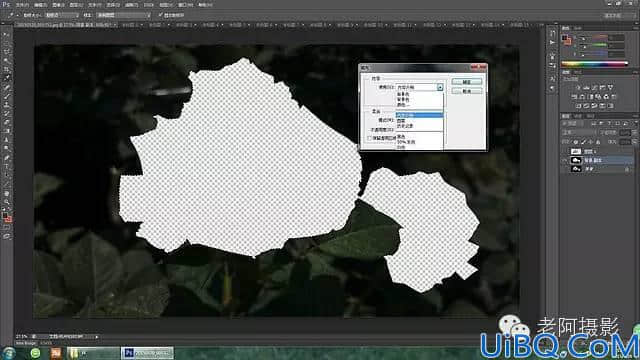Select the Eyedropper tool in left toolbar

[7, 78]
